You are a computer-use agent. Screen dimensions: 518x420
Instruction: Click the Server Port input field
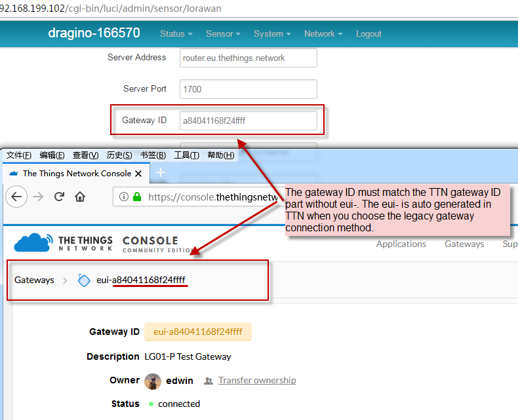(x=249, y=89)
